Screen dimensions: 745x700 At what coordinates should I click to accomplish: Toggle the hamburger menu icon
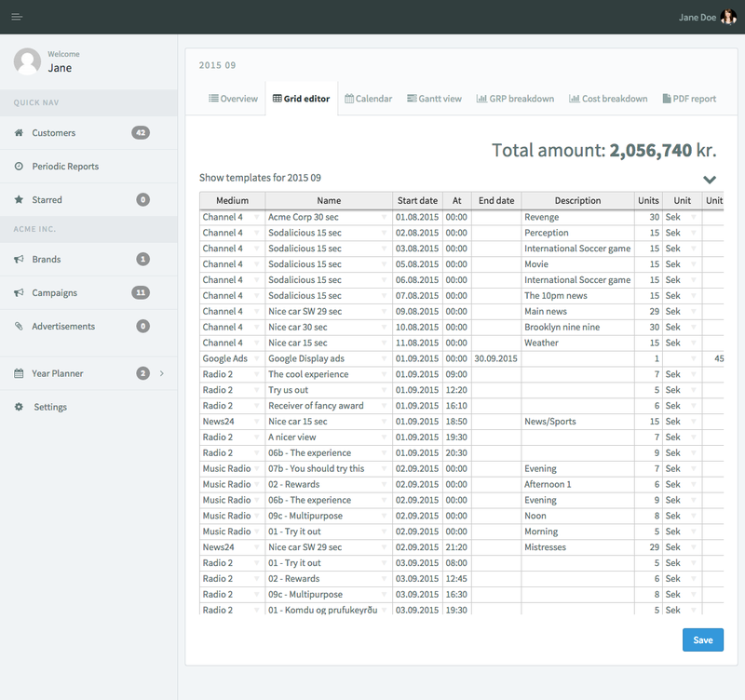tap(17, 17)
